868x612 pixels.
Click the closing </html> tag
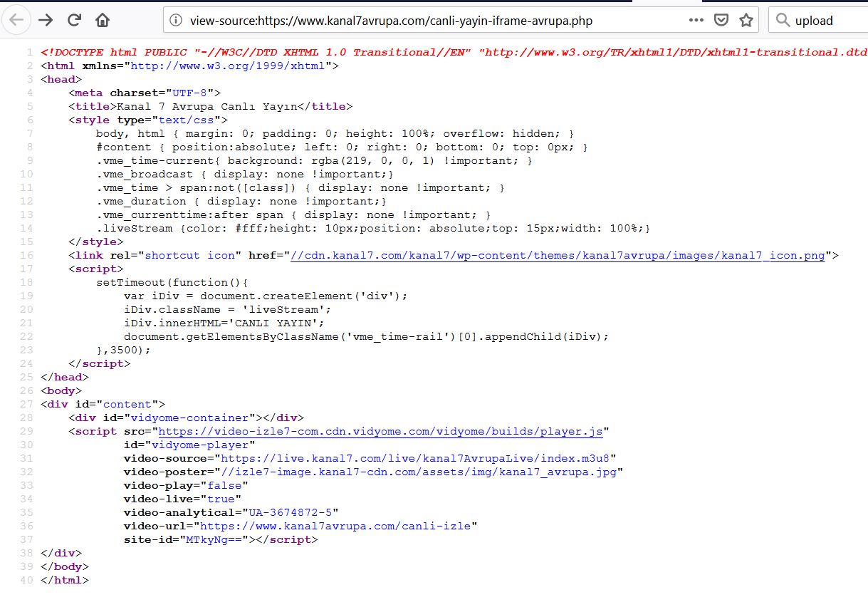tap(65, 580)
